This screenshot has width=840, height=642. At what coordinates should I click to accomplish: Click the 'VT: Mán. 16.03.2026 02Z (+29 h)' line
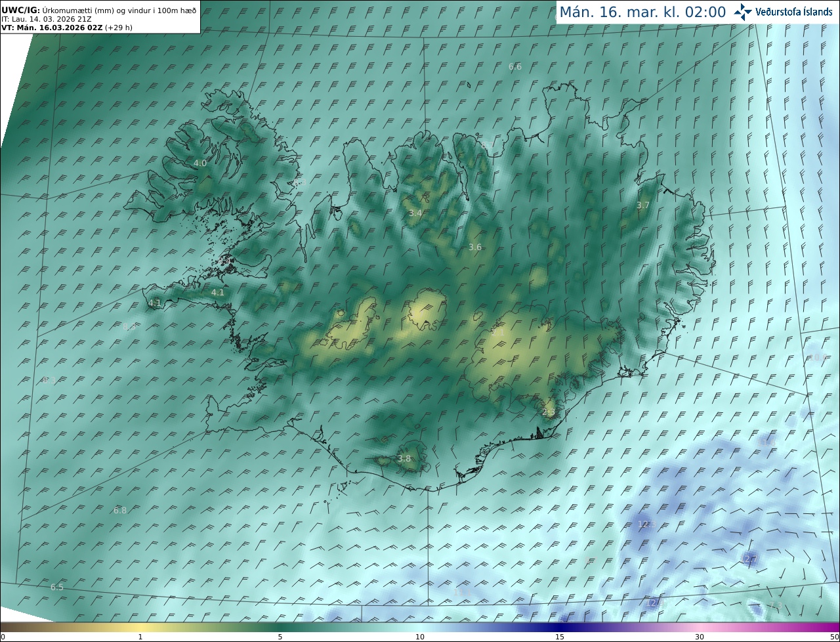67,28
